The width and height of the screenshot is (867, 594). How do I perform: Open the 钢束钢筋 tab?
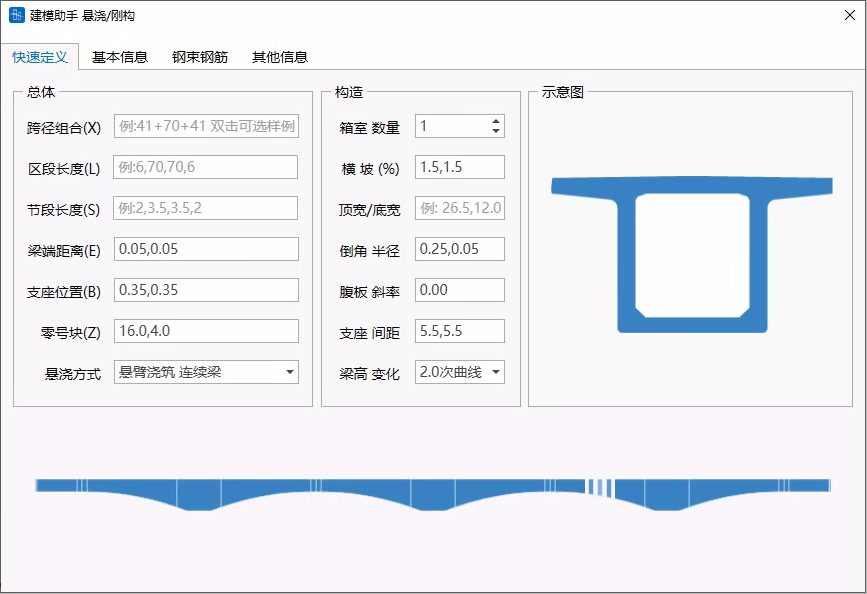click(200, 57)
